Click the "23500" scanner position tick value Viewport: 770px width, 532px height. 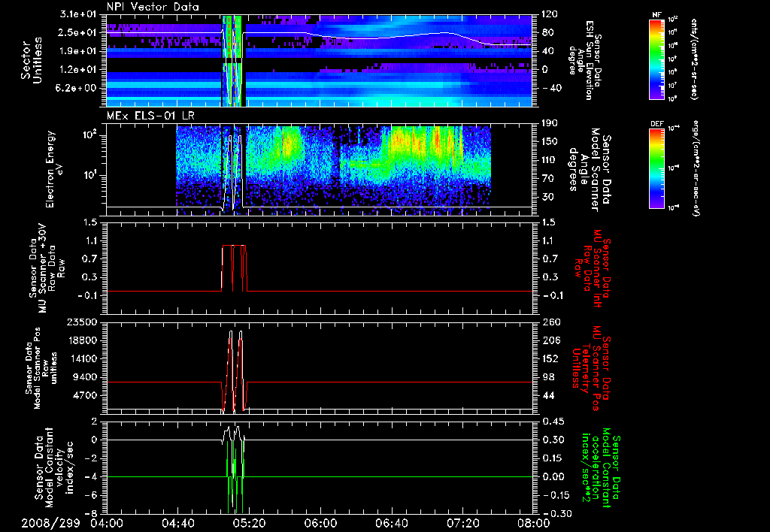point(83,322)
